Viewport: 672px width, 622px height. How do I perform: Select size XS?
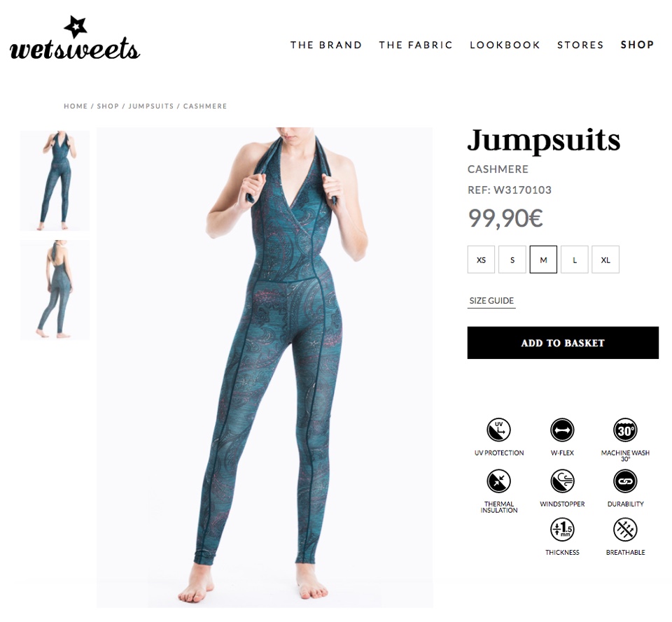point(482,260)
